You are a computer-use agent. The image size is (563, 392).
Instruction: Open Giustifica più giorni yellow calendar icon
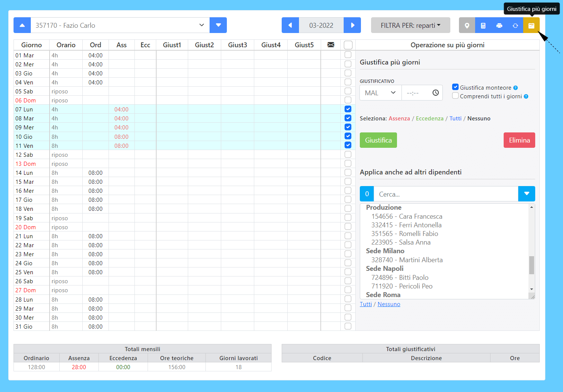point(531,26)
